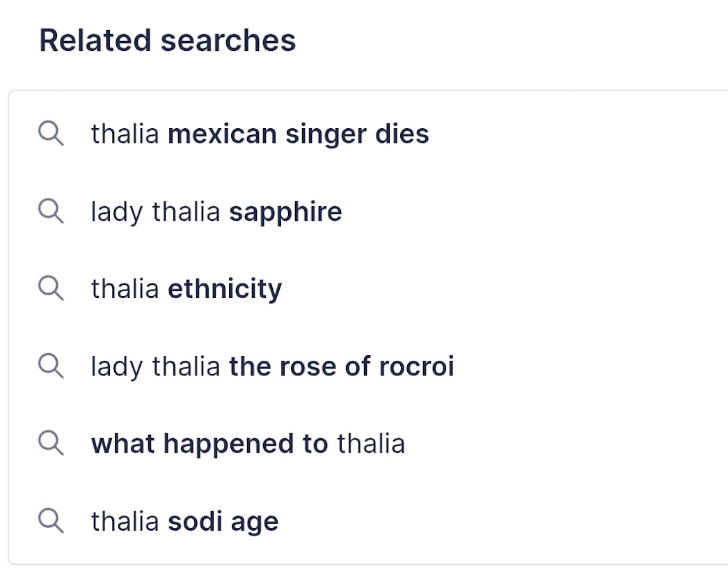The height and width of the screenshot is (576, 728).
Task: Hit the magnifier icon next to 'thalia sodi age'
Action: pos(51,521)
